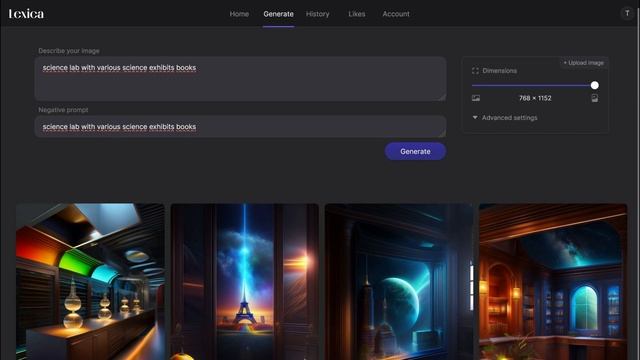Click the 768 × 1152 dimension value
Image resolution: width=640 pixels, height=360 pixels.
[x=535, y=98]
